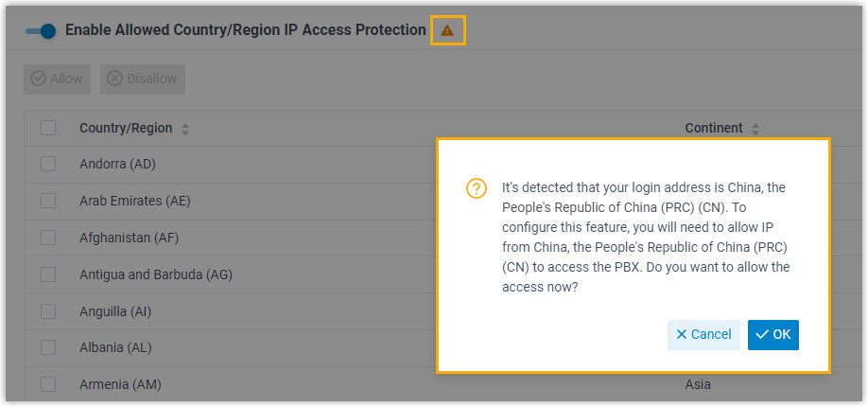Sort by Continent column arrows

click(x=755, y=129)
